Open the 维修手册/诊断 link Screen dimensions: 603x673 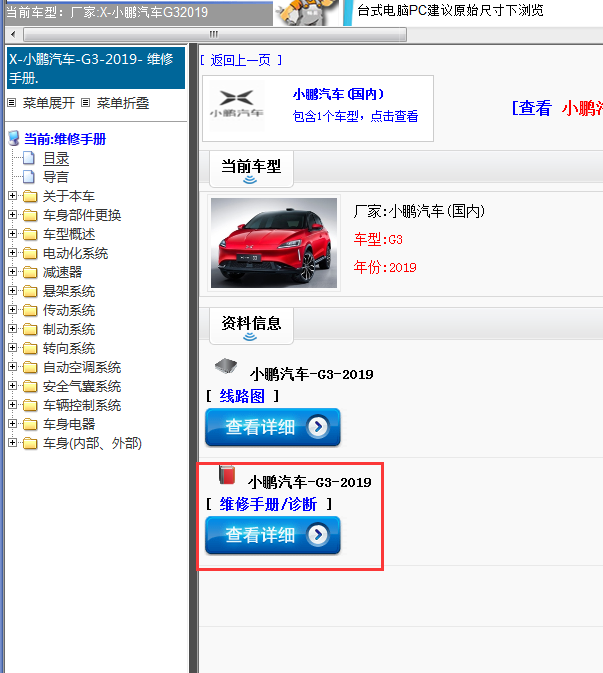[x=268, y=504]
